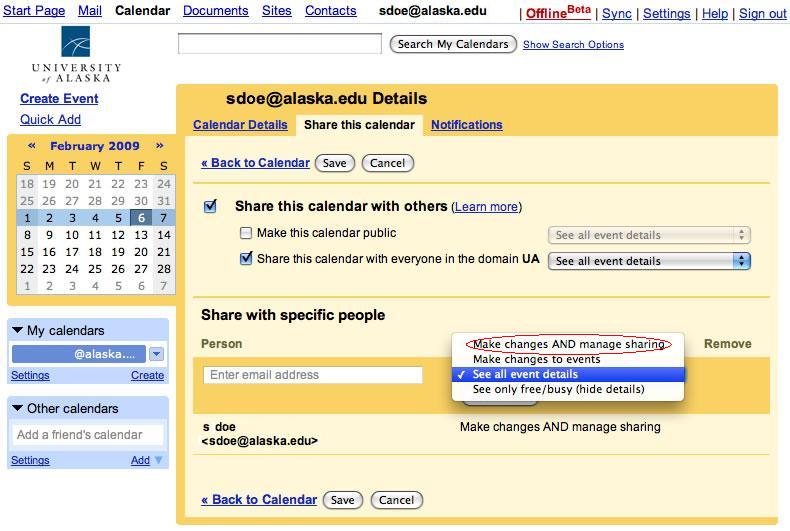
Task: Focus the calendar search text box
Action: (280, 43)
